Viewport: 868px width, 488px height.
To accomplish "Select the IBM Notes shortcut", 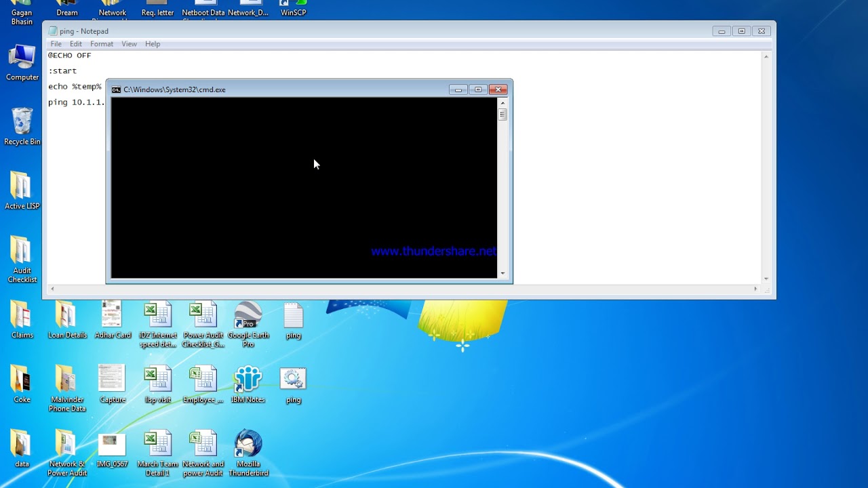I will (248, 385).
